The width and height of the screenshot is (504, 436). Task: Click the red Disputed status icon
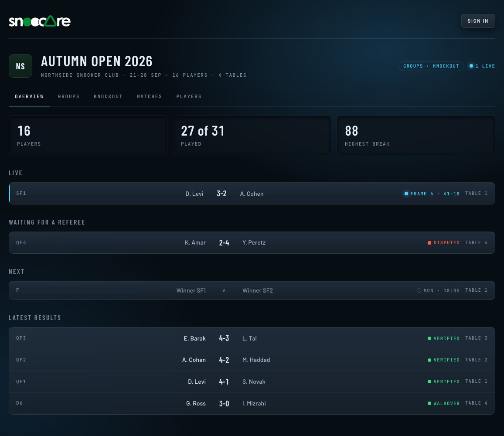tap(429, 243)
